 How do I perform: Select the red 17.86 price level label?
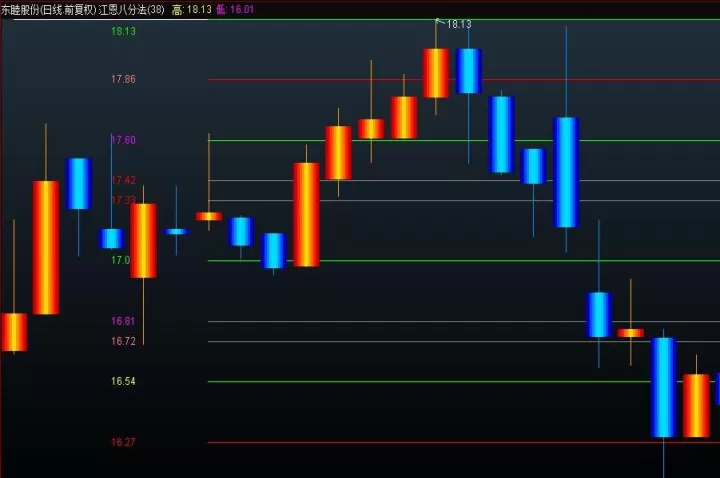tap(124, 79)
